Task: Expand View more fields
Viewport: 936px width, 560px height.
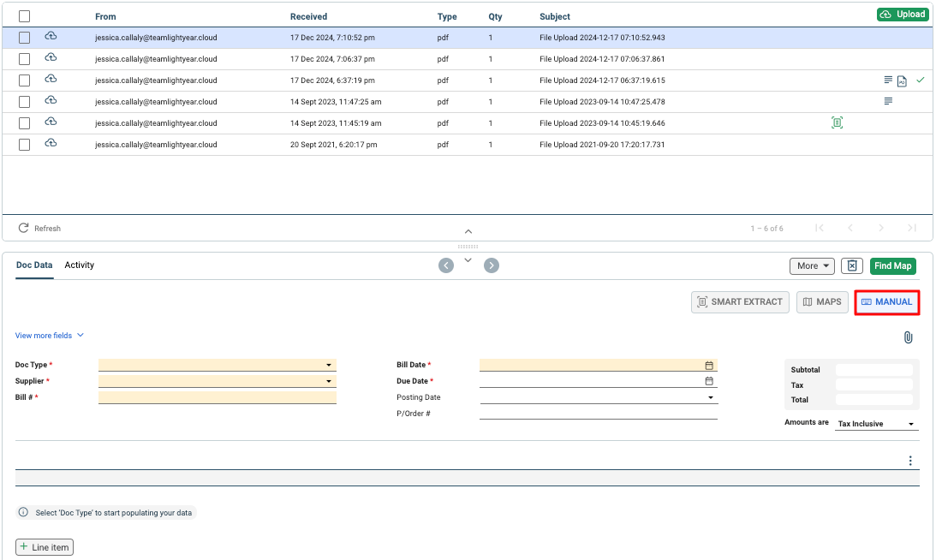Action: coord(50,336)
